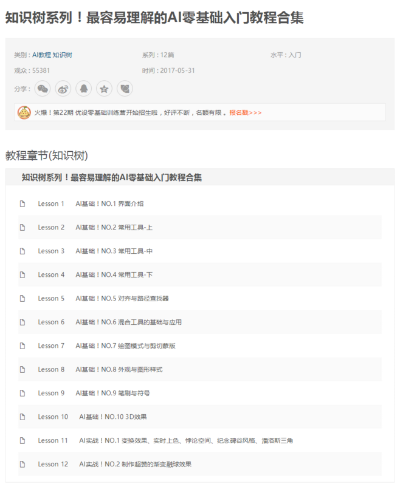The image size is (400, 487).
Task: Click the 教程章节(知识树) section heading
Action: 47,155
